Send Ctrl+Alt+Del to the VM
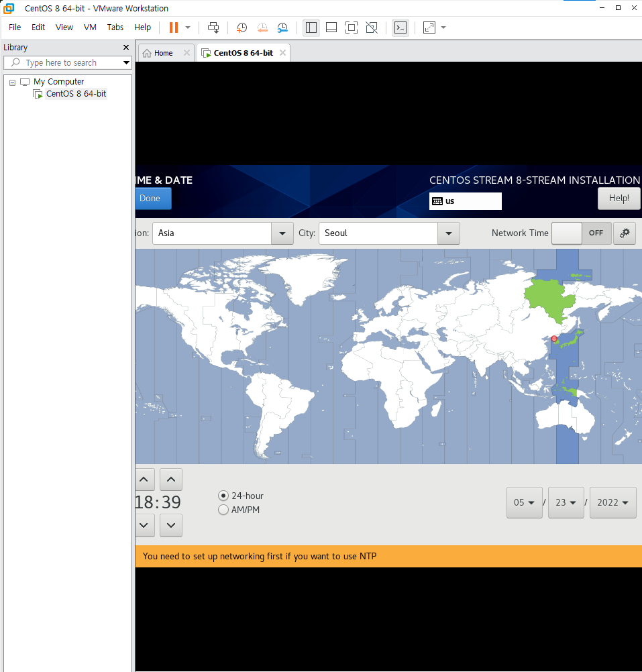 click(x=213, y=27)
